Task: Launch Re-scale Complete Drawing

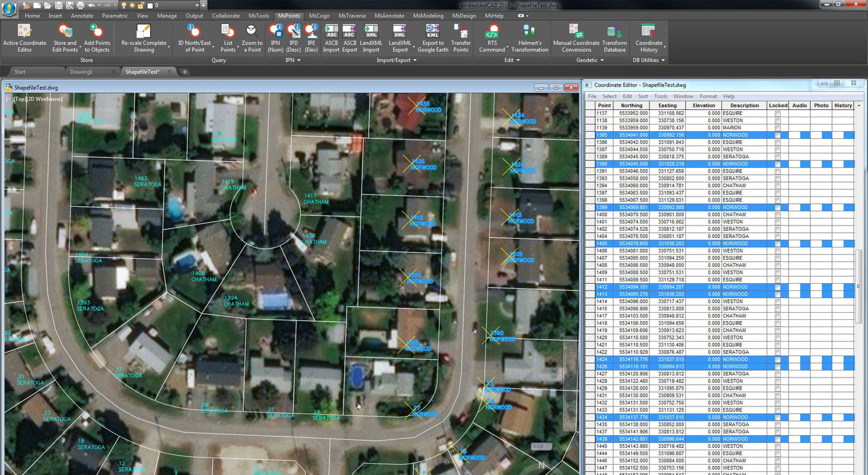Action: tap(144, 36)
